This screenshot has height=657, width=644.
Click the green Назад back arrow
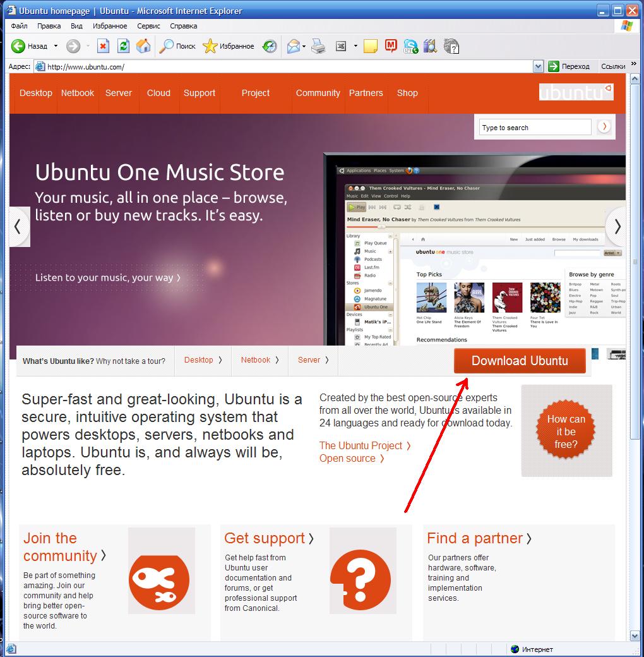click(18, 46)
